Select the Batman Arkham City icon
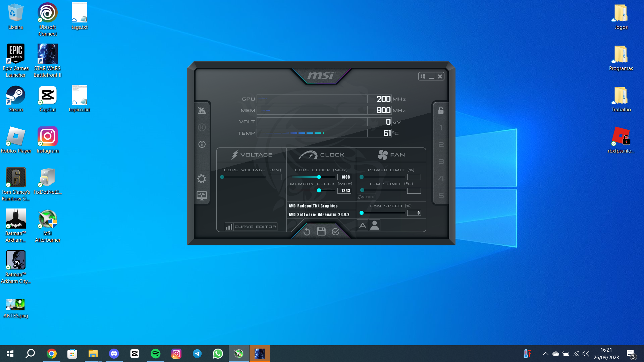Screen dimensions: 644x362 (15, 267)
